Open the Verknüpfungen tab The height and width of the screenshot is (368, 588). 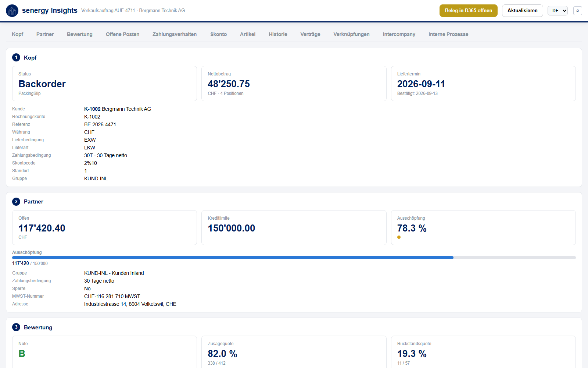pyautogui.click(x=351, y=34)
